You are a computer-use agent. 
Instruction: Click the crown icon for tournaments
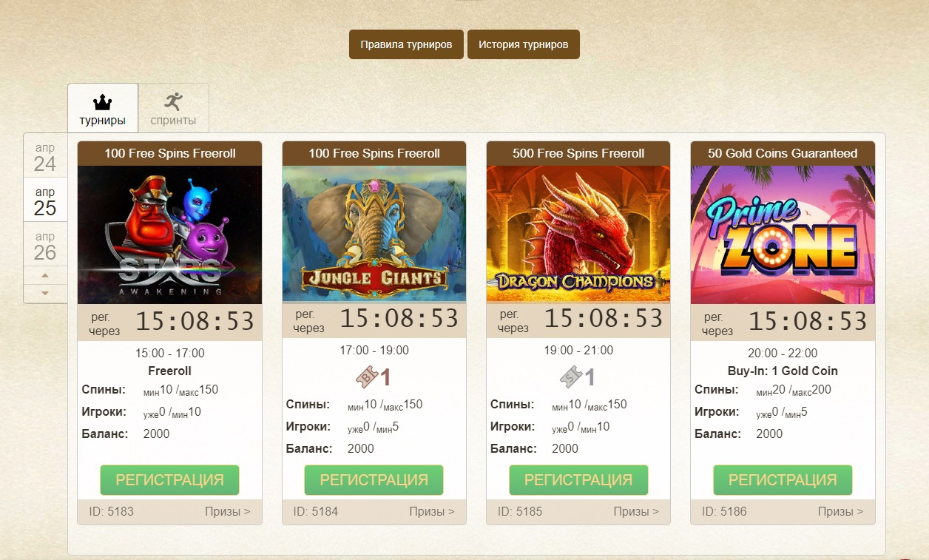(103, 102)
